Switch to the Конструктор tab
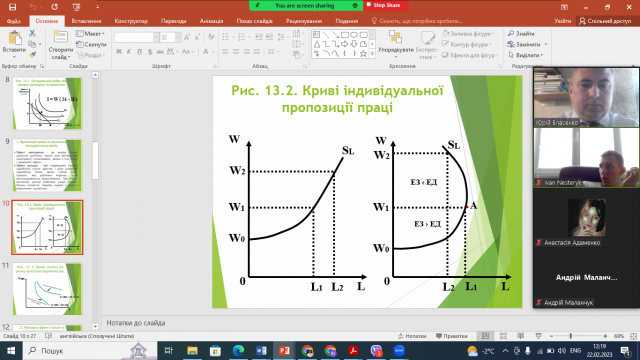This screenshot has height=360, width=640. pos(131,21)
